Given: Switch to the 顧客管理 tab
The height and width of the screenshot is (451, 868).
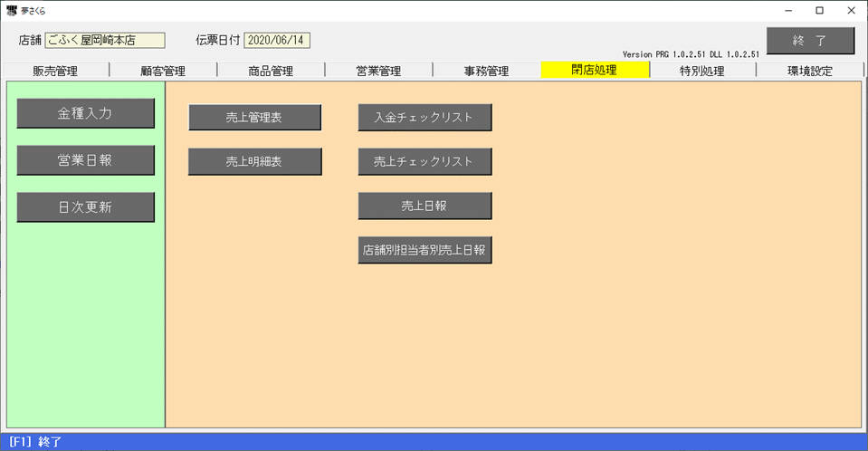Looking at the screenshot, I should 163,71.
